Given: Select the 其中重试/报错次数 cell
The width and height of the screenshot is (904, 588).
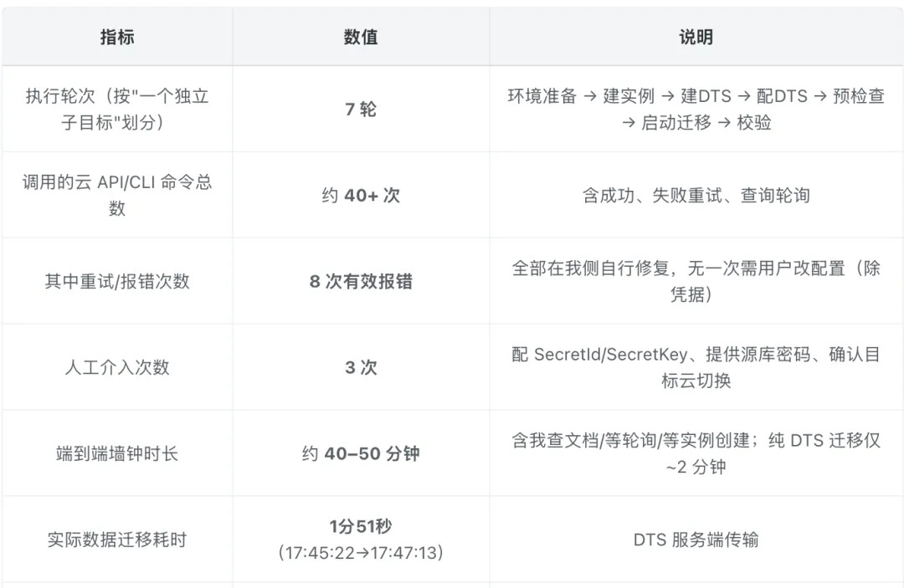Looking at the screenshot, I should pos(117,281).
